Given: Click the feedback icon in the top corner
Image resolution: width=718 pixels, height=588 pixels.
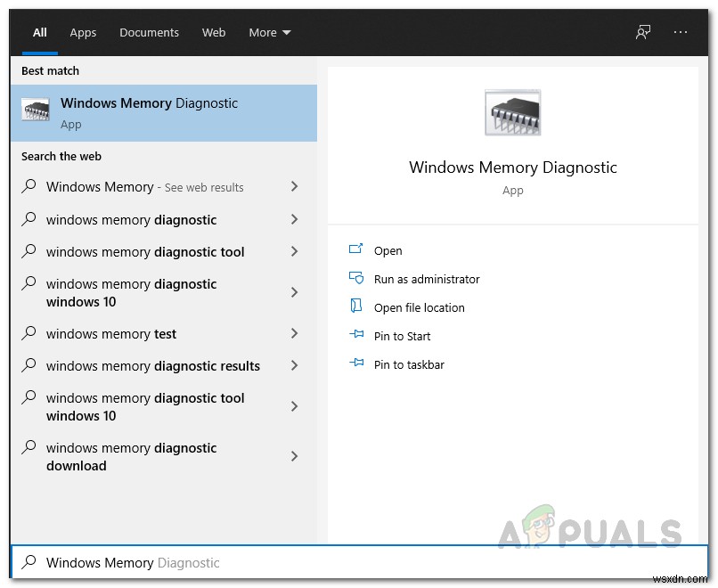Looking at the screenshot, I should [x=642, y=32].
